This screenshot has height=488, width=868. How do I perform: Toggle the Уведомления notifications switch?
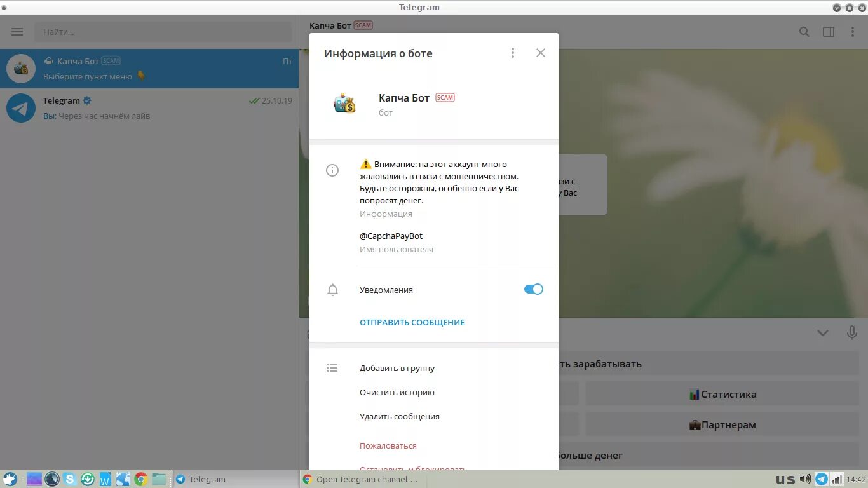(533, 289)
